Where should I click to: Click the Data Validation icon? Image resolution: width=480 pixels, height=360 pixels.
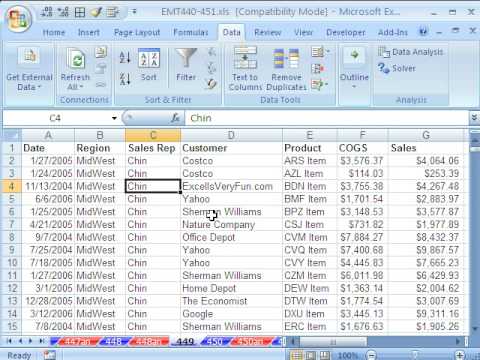pos(317,52)
